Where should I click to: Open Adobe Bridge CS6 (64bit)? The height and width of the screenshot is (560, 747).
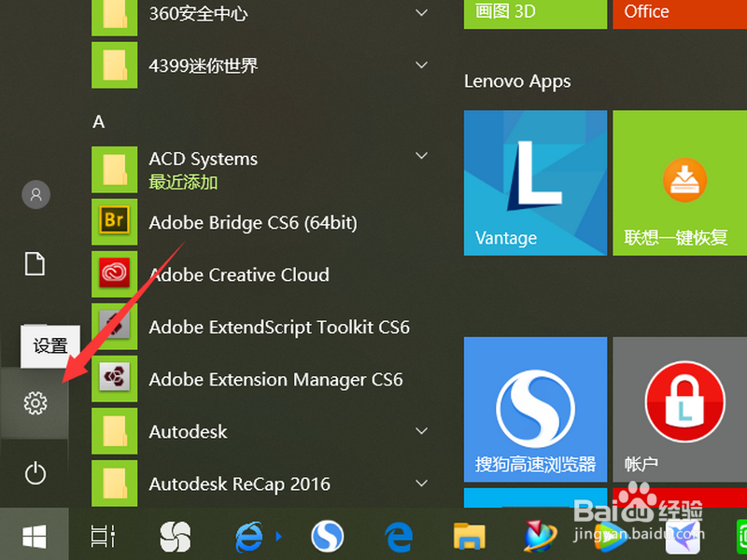[261, 222]
